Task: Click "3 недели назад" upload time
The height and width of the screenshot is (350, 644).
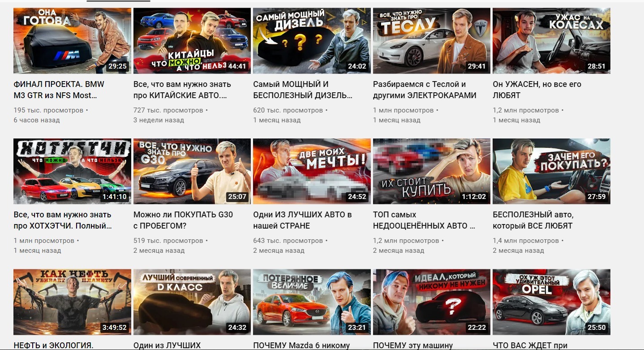Action: pyautogui.click(x=159, y=120)
